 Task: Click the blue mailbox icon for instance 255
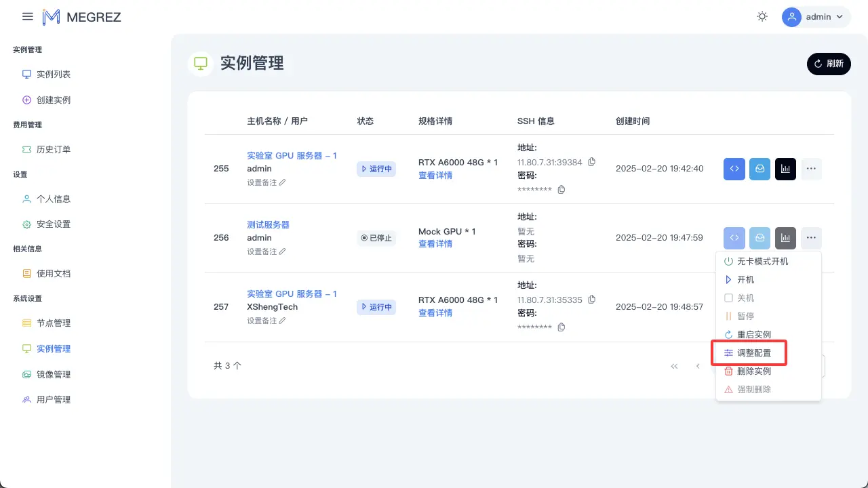click(x=759, y=169)
